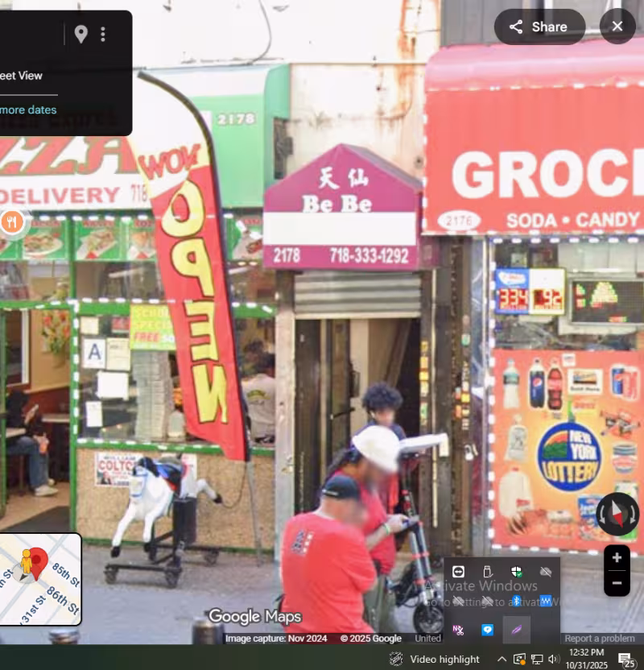Click the location pin icon
Screen dimensions: 644x670
pyautogui.click(x=80, y=34)
